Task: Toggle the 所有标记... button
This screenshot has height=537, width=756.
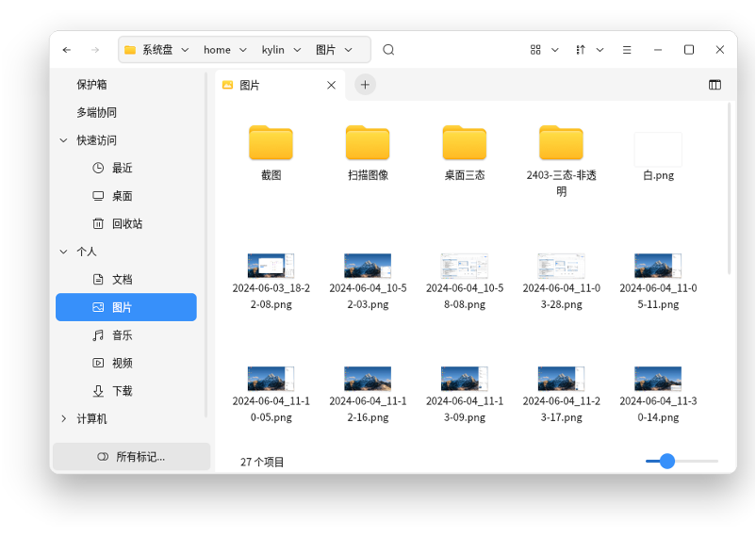Action: point(131,457)
